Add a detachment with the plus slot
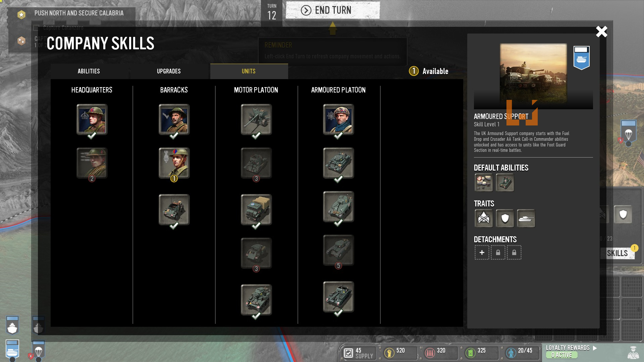The width and height of the screenshot is (644, 362). [482, 252]
